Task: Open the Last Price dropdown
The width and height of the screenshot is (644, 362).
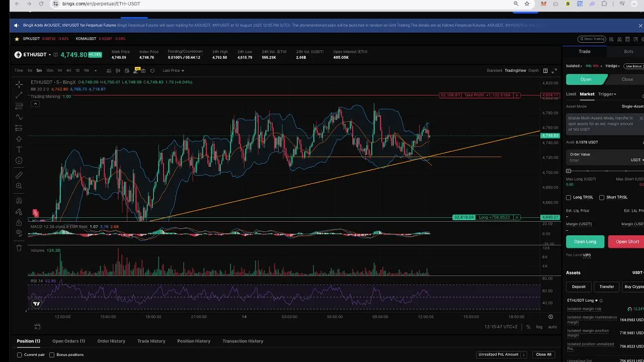Action: coord(174,70)
